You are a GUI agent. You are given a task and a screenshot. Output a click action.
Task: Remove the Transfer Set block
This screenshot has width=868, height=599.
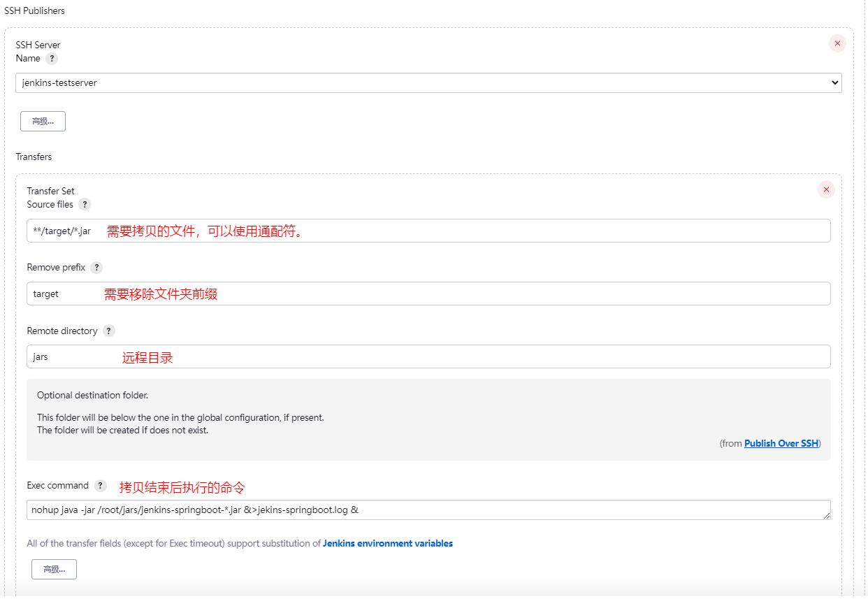826,189
